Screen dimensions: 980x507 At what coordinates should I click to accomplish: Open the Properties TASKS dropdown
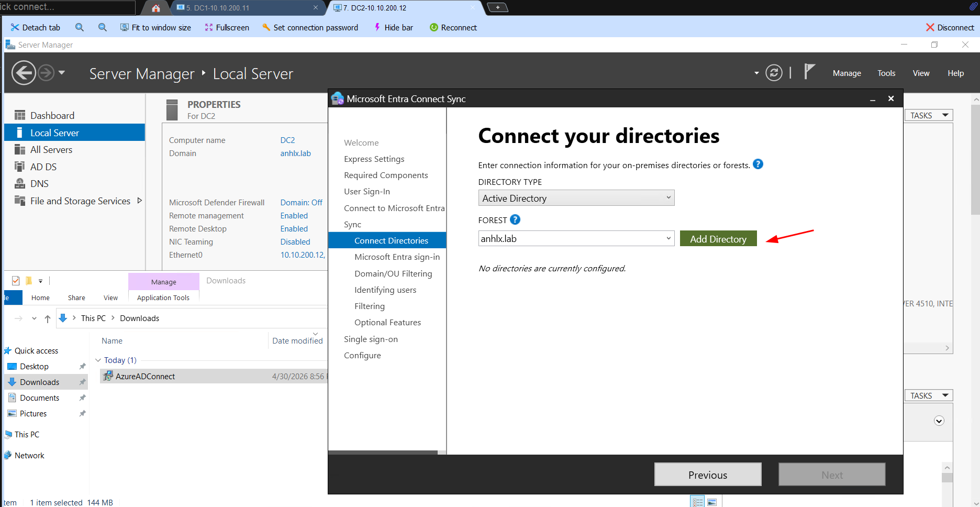pyautogui.click(x=929, y=115)
